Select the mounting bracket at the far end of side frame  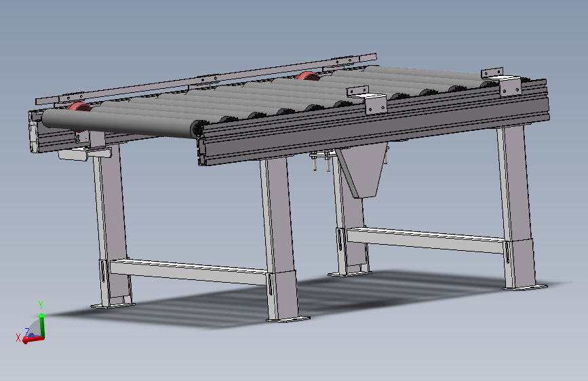[503, 82]
